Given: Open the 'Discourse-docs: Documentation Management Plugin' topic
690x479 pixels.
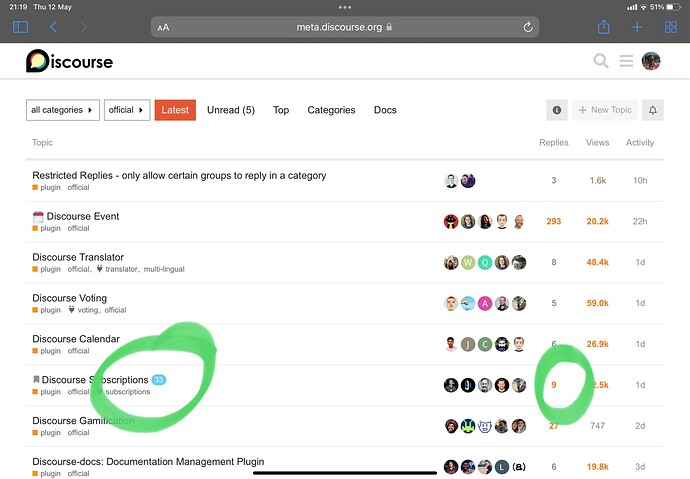Looking at the screenshot, I should tap(148, 462).
